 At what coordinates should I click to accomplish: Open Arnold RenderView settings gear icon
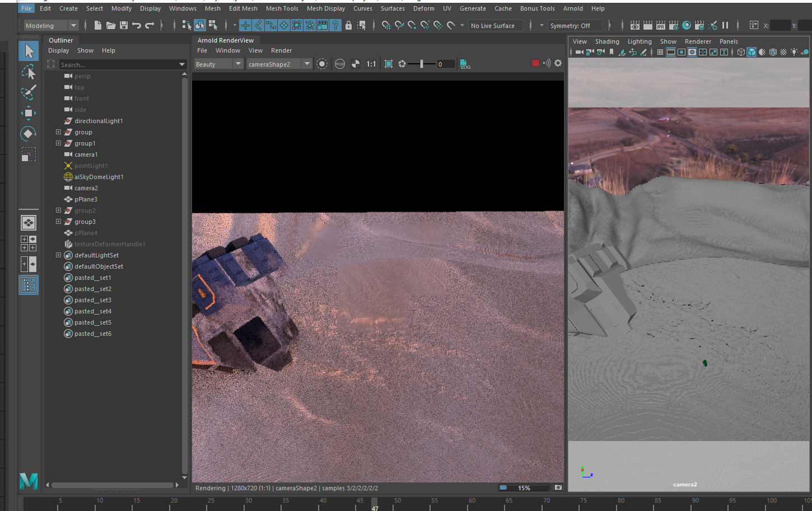(558, 63)
